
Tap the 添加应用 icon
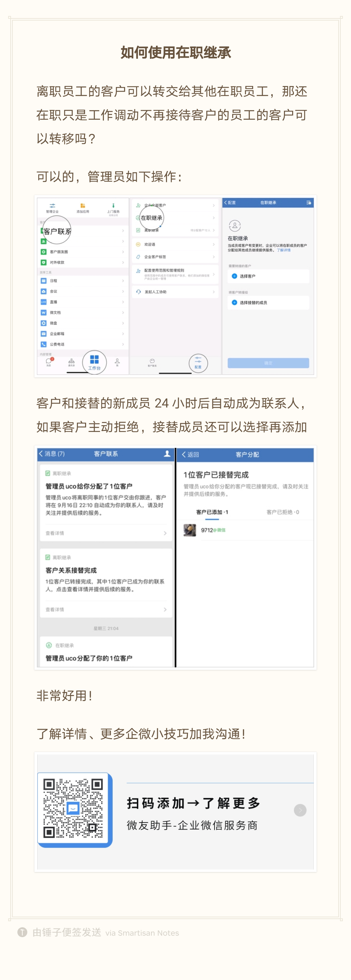point(83,206)
